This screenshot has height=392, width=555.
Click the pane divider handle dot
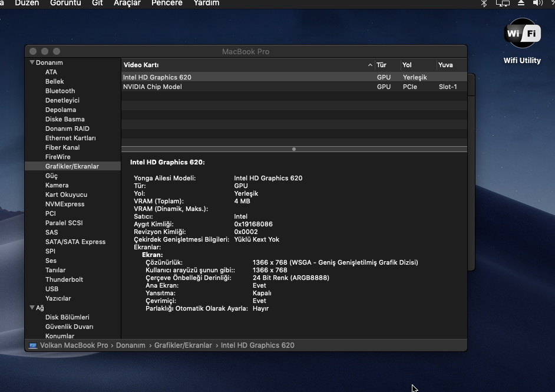[x=294, y=149]
